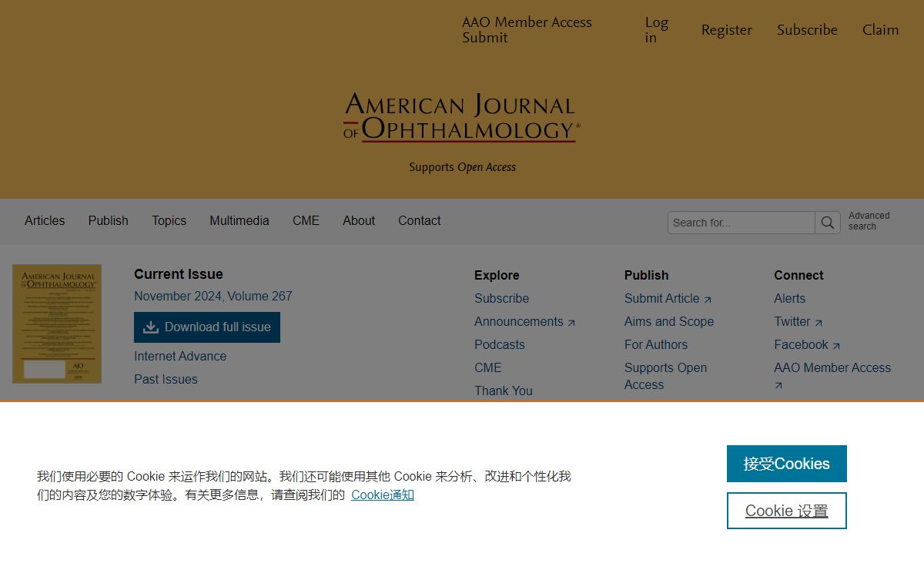Click the Claim link
This screenshot has height=570, width=924.
pos(881,30)
